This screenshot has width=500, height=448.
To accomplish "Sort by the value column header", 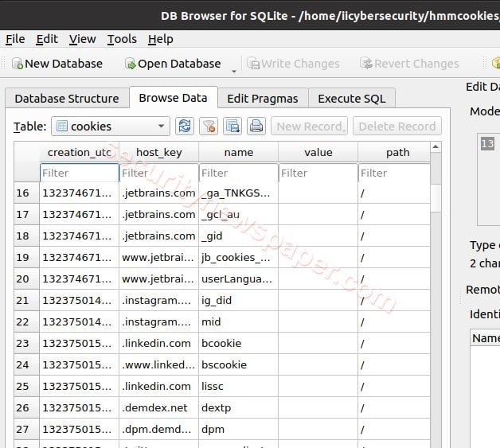I will pos(318,152).
